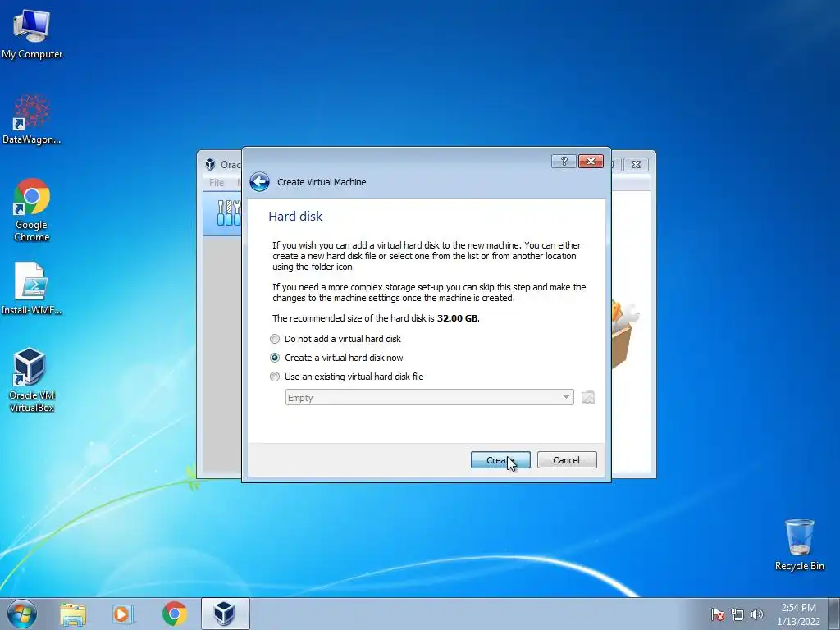The width and height of the screenshot is (840, 630).
Task: Open Windows Media Player from the taskbar
Action: (123, 614)
